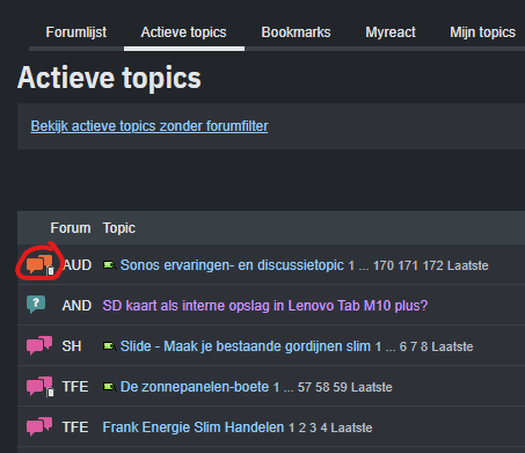525x453 pixels.
Task: Switch to the Forumlijst tab
Action: click(x=76, y=32)
